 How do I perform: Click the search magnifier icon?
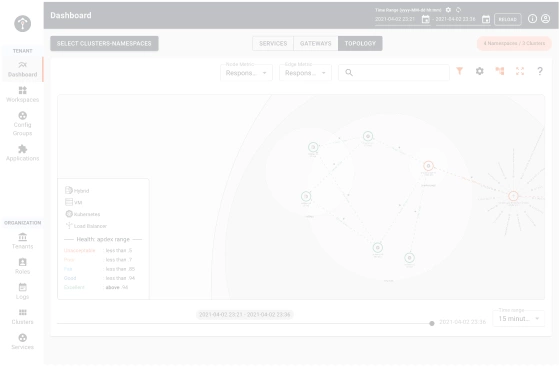pyautogui.click(x=349, y=73)
